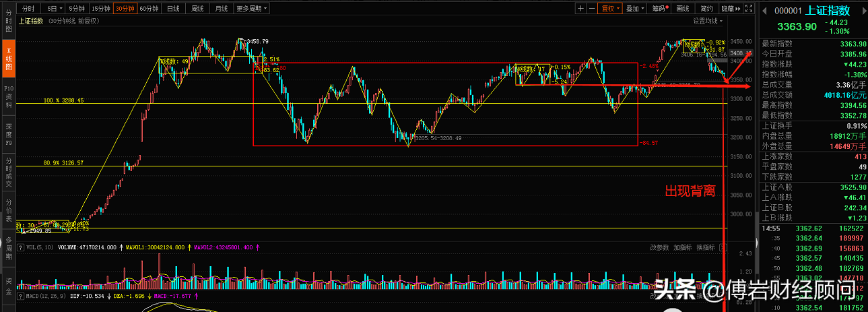Open 多周期 sidebar panel
The image size is (868, 312).
[x=8, y=248]
